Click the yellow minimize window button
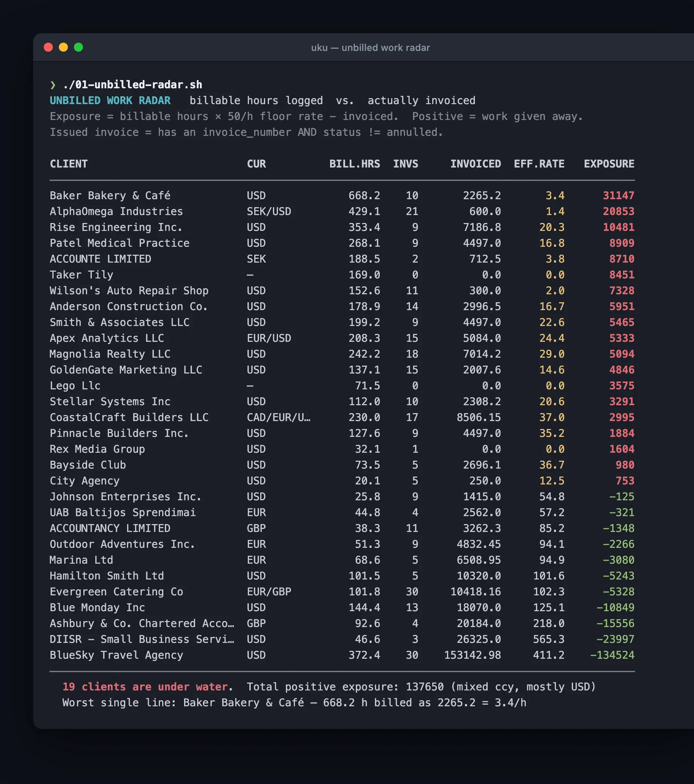This screenshot has width=694, height=784. coord(63,47)
